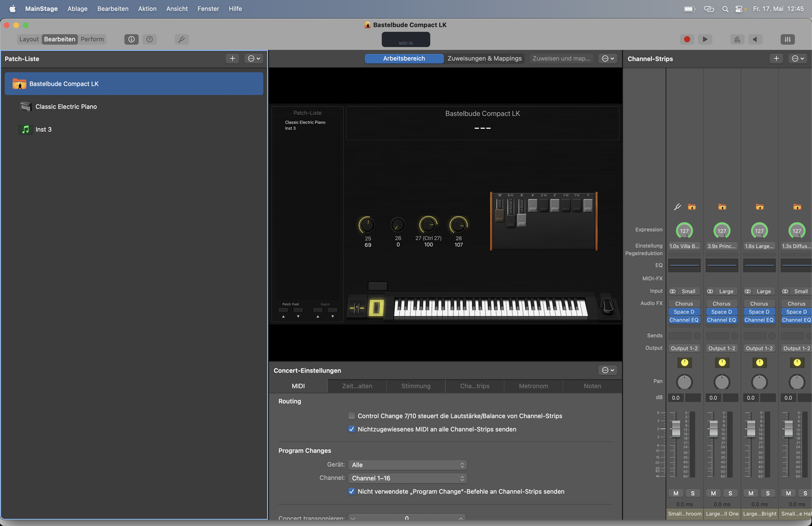Click the Classic Electric Piano patch icon

(25, 107)
